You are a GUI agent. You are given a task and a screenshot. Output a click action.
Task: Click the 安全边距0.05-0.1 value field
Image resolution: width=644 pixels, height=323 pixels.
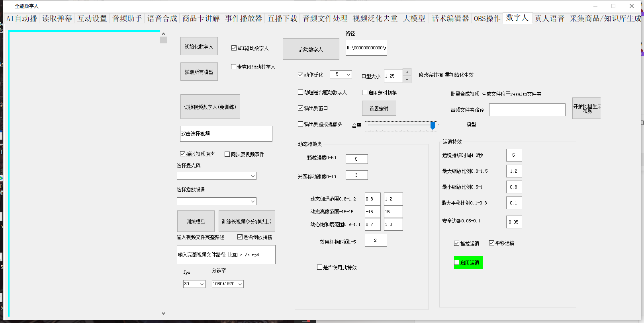[514, 222]
